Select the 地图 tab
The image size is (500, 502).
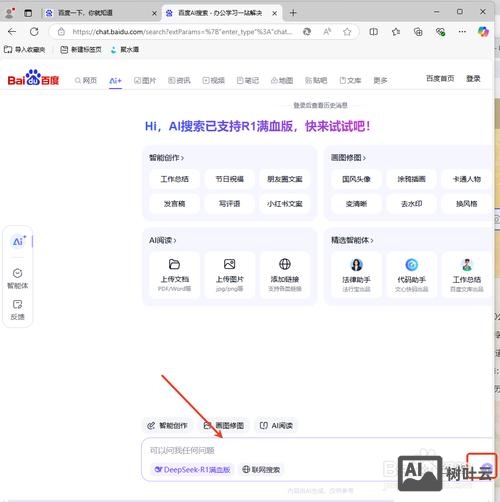[x=282, y=80]
